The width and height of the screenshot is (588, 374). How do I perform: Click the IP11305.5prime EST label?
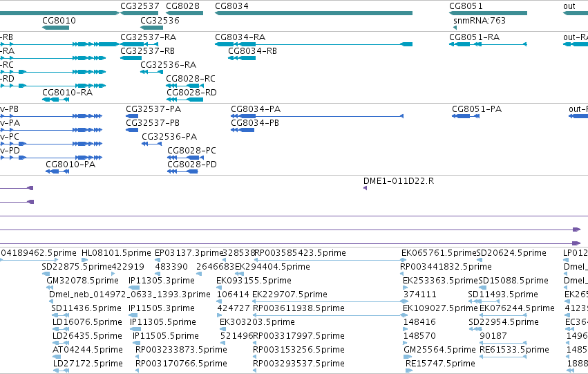(163, 323)
